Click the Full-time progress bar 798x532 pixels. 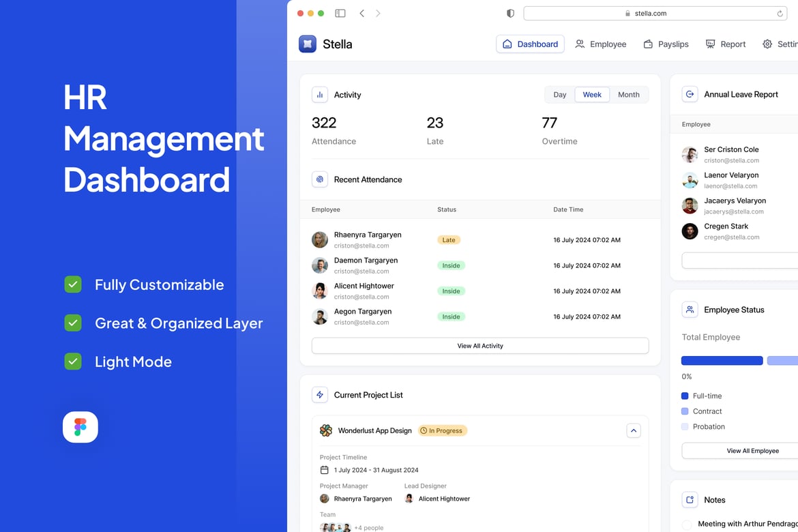tap(722, 360)
